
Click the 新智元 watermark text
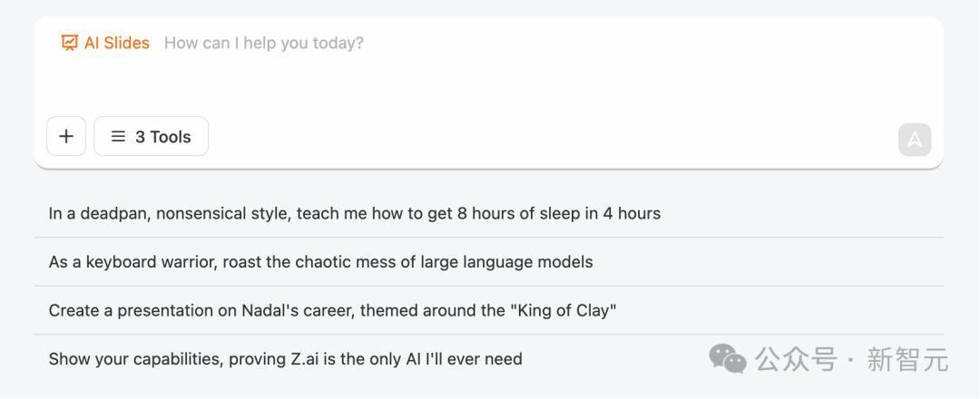pyautogui.click(x=907, y=360)
